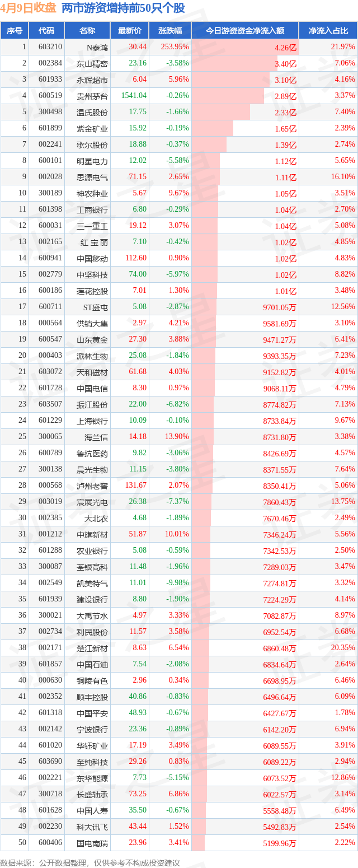Select stock name 铜陵有色
The image size is (358, 868).
click(x=92, y=680)
